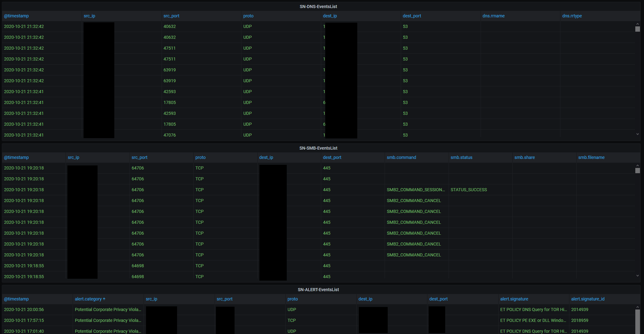The image size is (644, 334).
Task: Sort by the smb.filename column header
Action: [x=591, y=157]
